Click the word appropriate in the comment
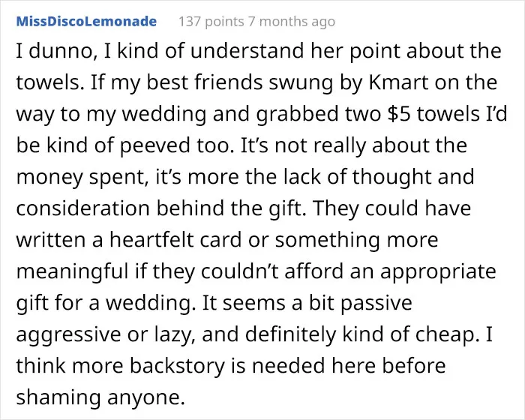 pyautogui.click(x=438, y=272)
